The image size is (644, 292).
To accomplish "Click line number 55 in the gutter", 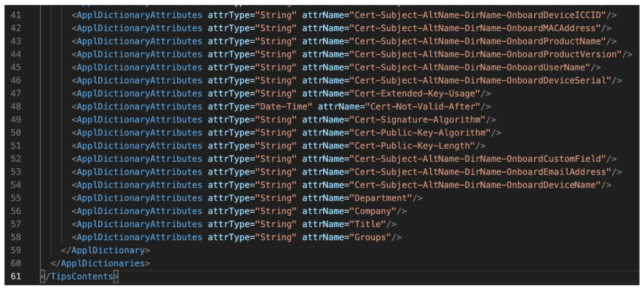I will (x=16, y=198).
